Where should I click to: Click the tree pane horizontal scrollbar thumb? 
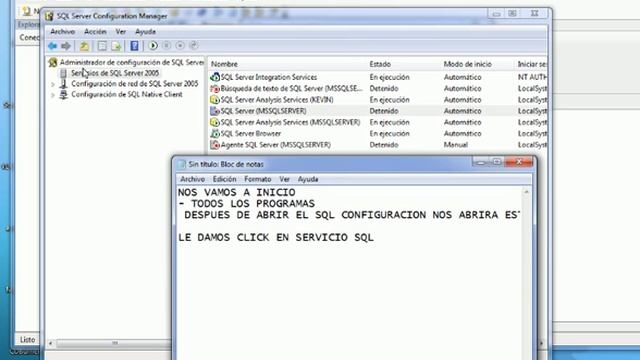pos(115,343)
